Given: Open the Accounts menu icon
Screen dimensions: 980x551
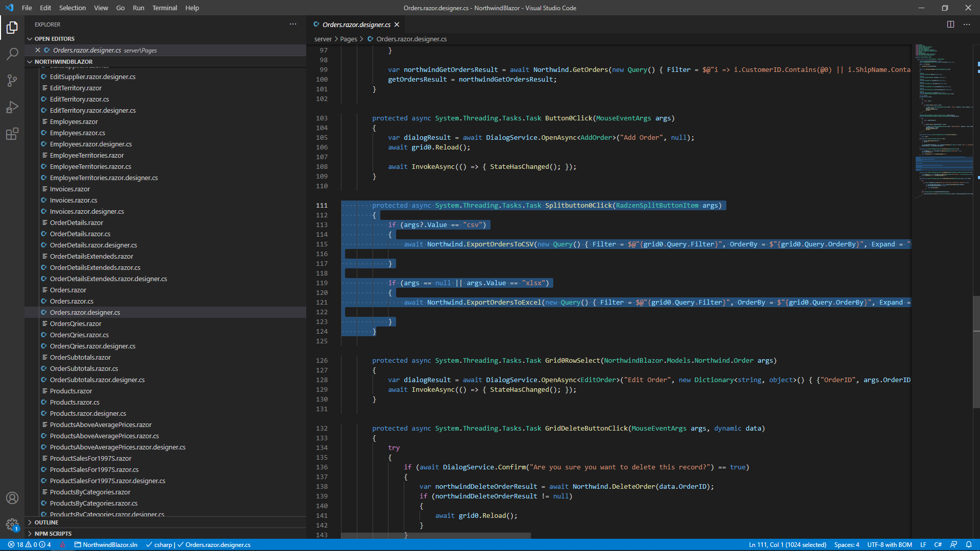Looking at the screenshot, I should (x=12, y=498).
